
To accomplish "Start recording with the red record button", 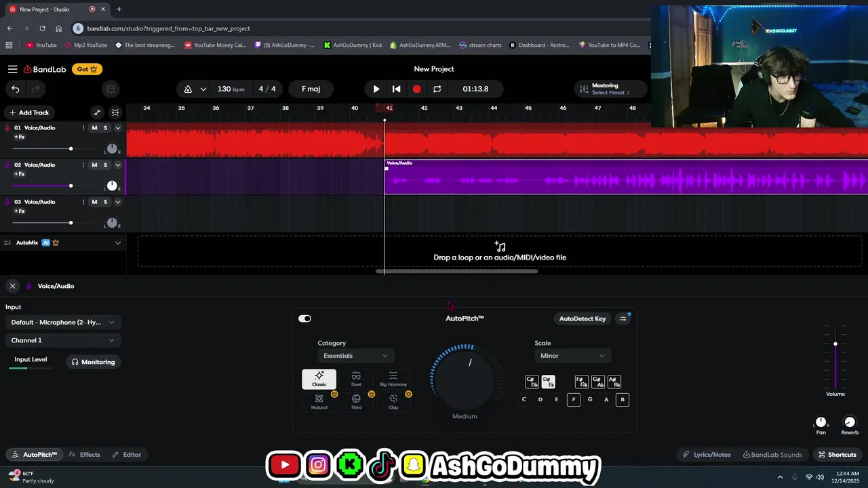I will pyautogui.click(x=417, y=89).
